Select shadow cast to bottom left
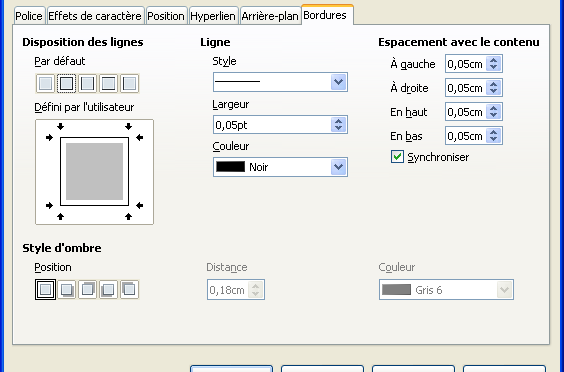 pyautogui.click(x=108, y=289)
